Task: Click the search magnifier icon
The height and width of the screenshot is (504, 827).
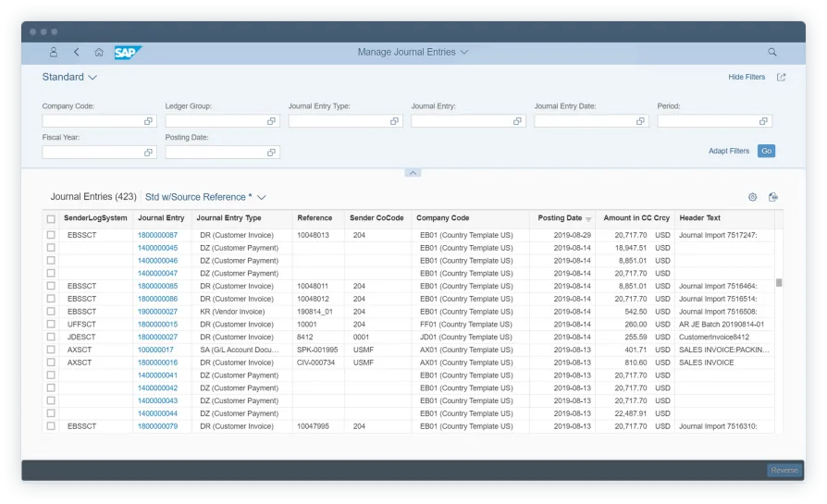Action: (x=772, y=53)
